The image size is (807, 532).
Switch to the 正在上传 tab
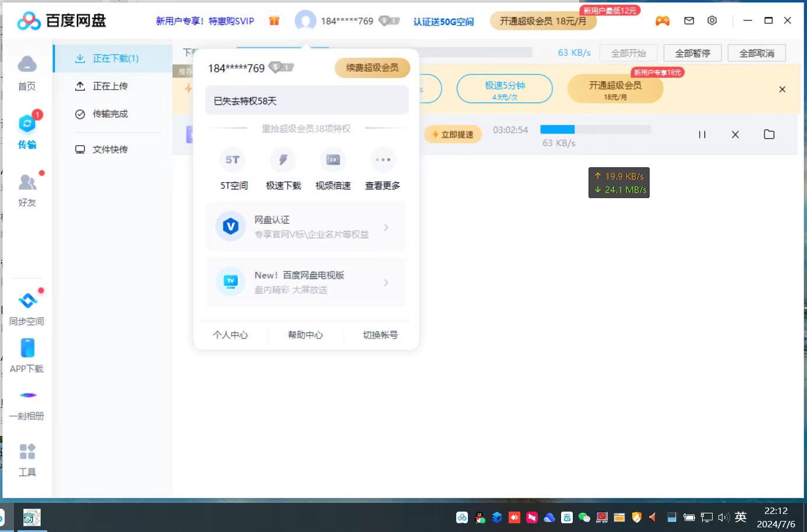pos(113,86)
